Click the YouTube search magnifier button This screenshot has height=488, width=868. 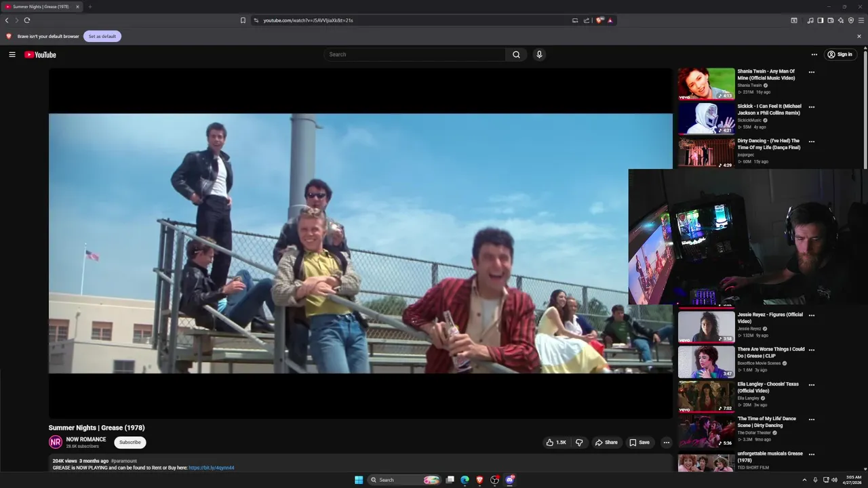pos(516,54)
